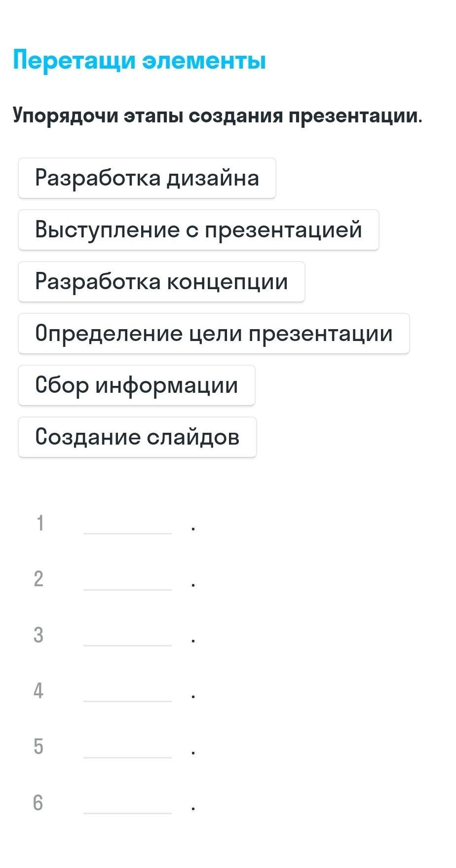Click the number 2 label
Viewport: 456px width, 868px height.
coord(38,579)
